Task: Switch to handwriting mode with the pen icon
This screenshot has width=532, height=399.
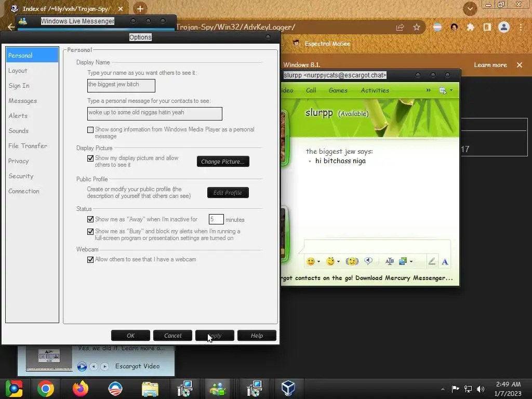Action: click(x=432, y=261)
